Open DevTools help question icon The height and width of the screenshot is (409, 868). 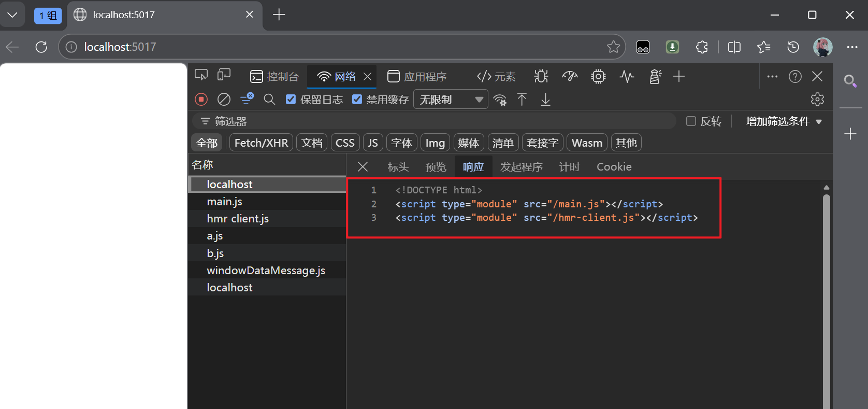795,77
